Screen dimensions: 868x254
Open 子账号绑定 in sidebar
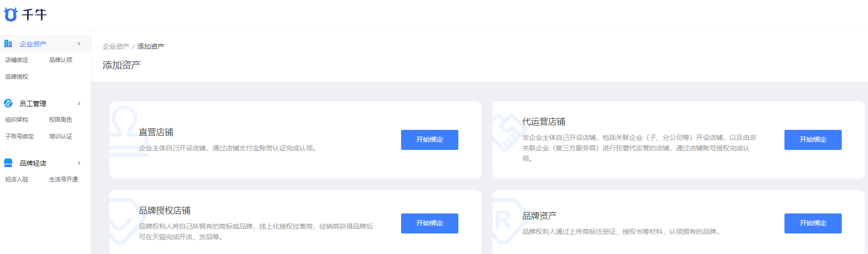tap(20, 137)
